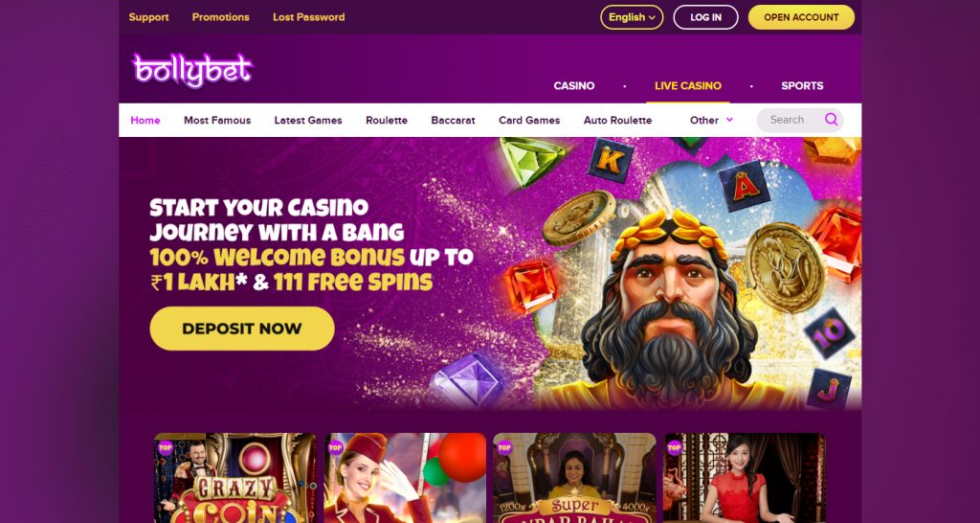This screenshot has width=980, height=523.
Task: Click the TOP badge on Super Andar Bahar
Action: click(x=504, y=447)
